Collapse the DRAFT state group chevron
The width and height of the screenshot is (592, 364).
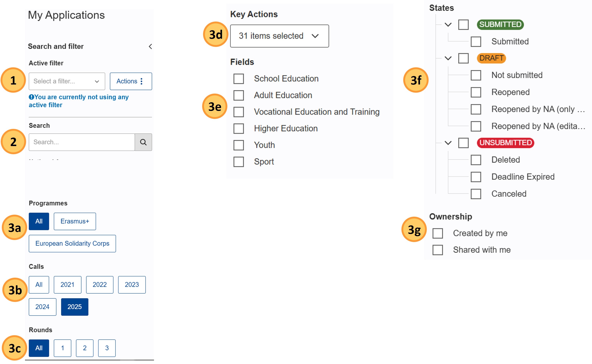(448, 58)
